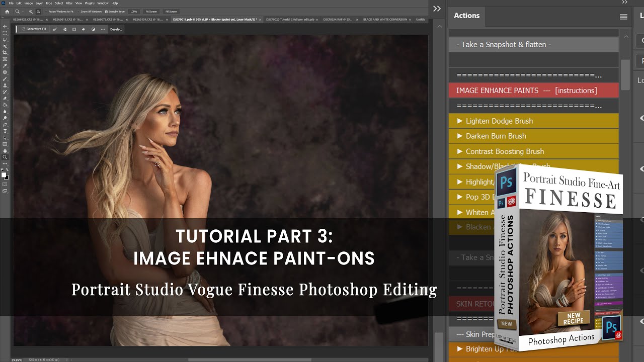Select the Dodge tool

(x=5, y=117)
